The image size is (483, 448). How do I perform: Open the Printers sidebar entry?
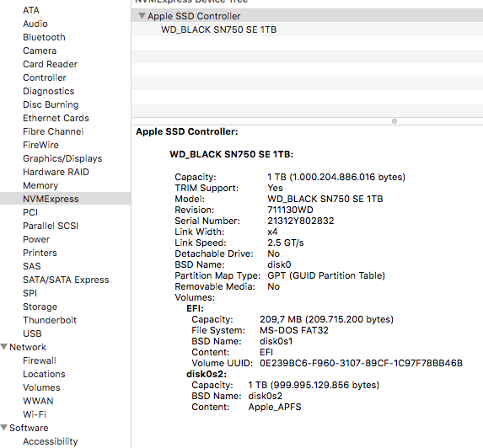coord(40,253)
